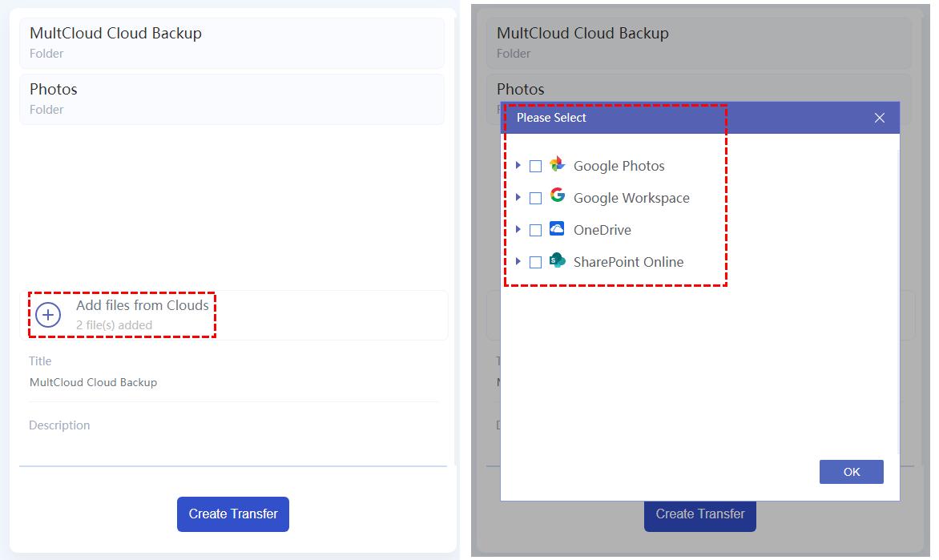Select the Photos folder in left panel
Viewport: 939px width, 560px height.
[232, 99]
